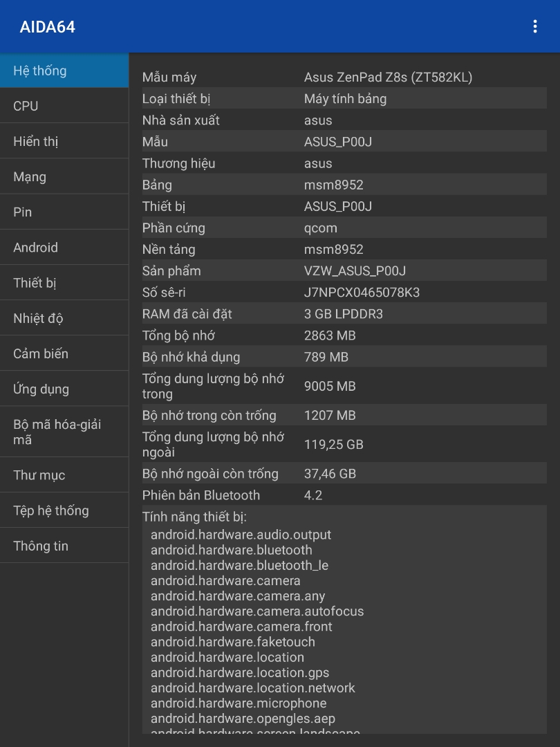The height and width of the screenshot is (747, 560).
Task: Click the VZW_ASUS_P00J product value
Action: coord(355,270)
